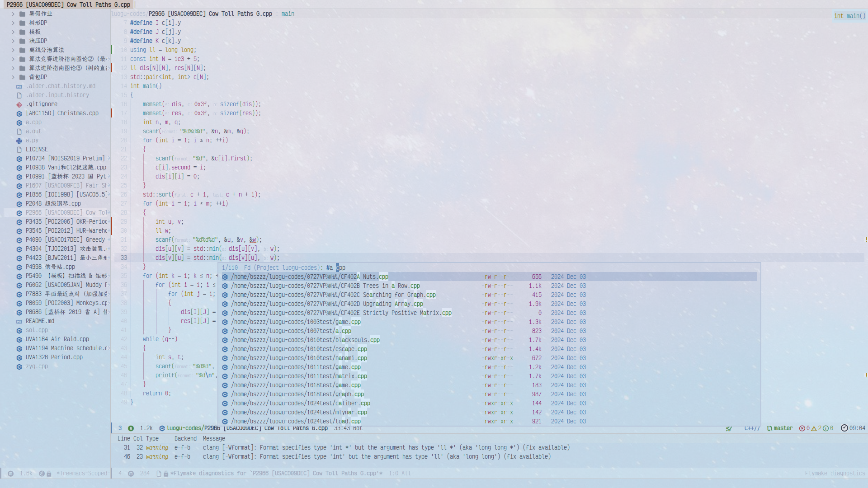Click the C++ icon of 1010test/nanami.cpp candidate

click(x=225, y=358)
